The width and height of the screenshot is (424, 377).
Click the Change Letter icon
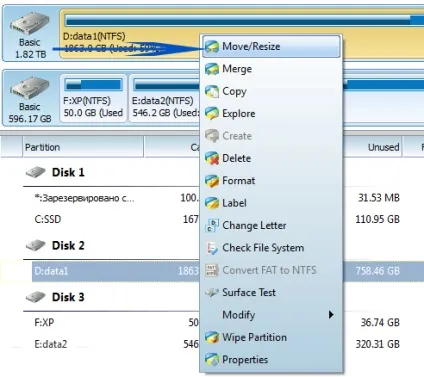212,225
